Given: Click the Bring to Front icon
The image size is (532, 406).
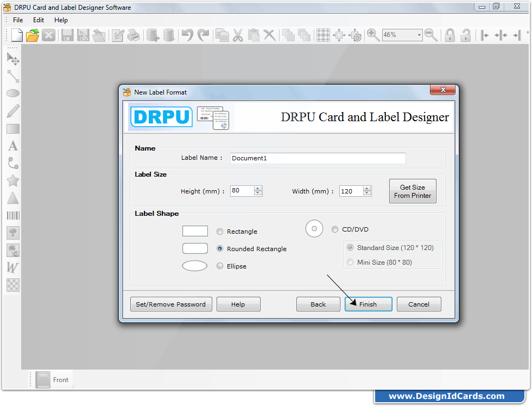Looking at the screenshot, I should (x=288, y=35).
